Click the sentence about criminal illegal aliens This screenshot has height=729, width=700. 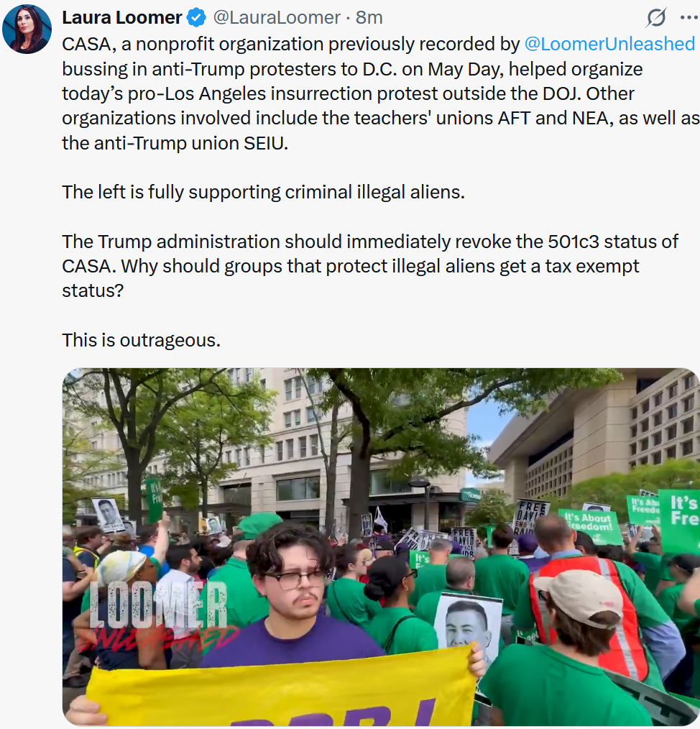coord(264,192)
